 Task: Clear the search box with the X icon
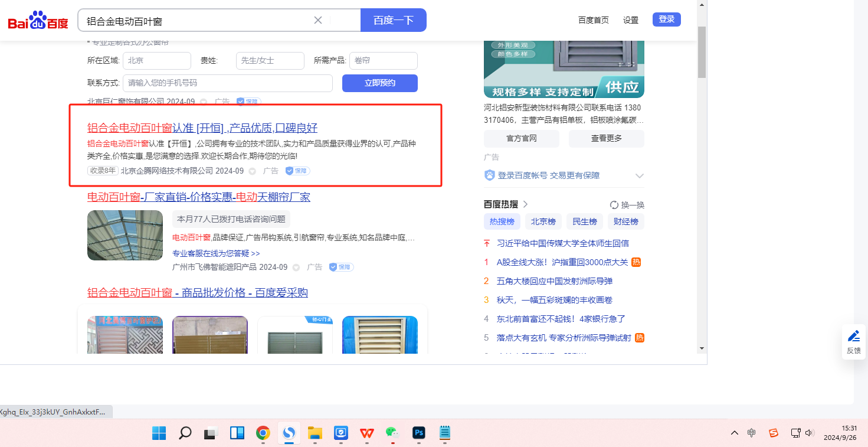[317, 20]
